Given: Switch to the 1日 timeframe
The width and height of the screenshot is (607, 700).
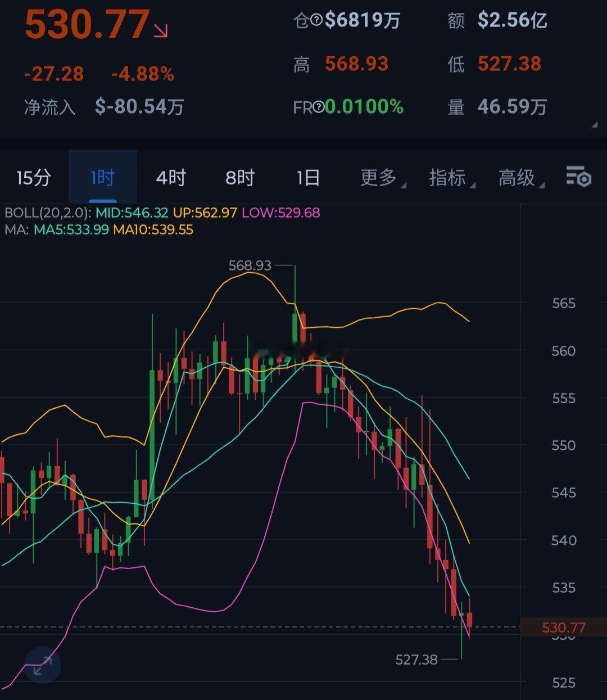Looking at the screenshot, I should point(308,178).
